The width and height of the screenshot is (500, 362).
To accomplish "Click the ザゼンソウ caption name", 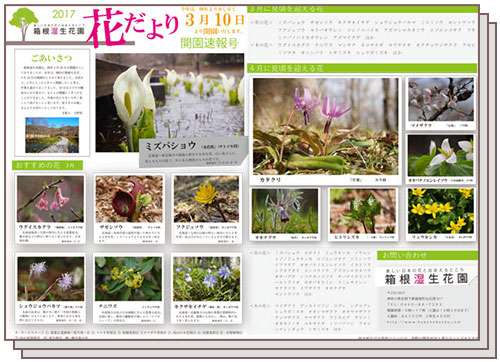I will tap(111, 227).
